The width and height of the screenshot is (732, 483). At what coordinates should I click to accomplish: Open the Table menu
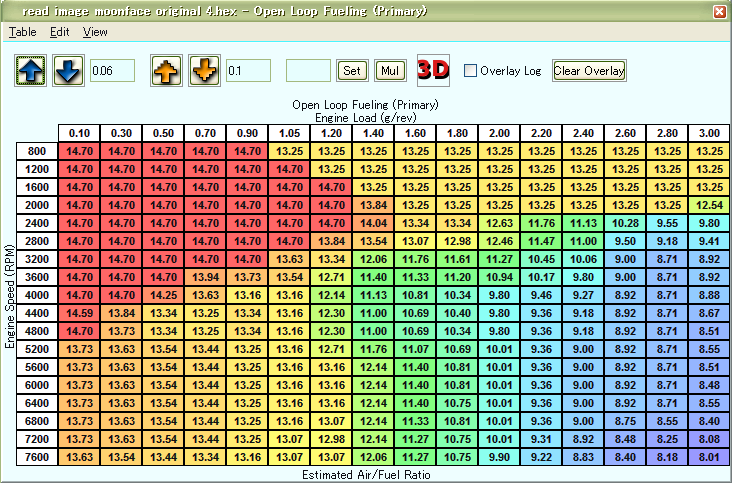22,32
